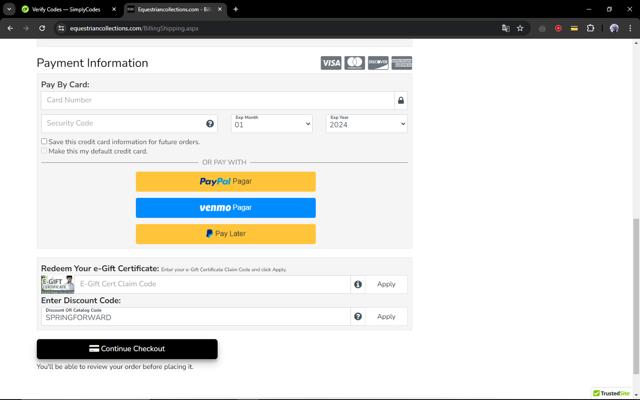Click the review your order note text
The height and width of the screenshot is (400, 640).
pyautogui.click(x=115, y=367)
